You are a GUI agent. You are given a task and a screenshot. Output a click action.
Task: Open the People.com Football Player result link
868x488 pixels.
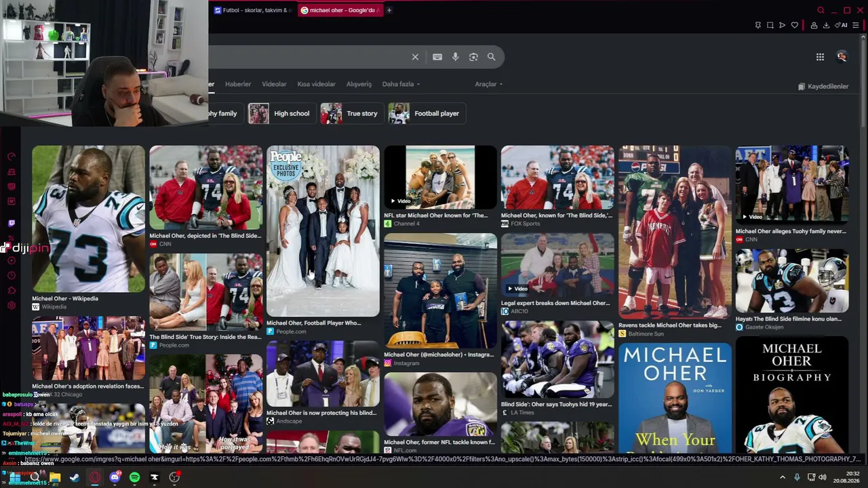point(313,323)
